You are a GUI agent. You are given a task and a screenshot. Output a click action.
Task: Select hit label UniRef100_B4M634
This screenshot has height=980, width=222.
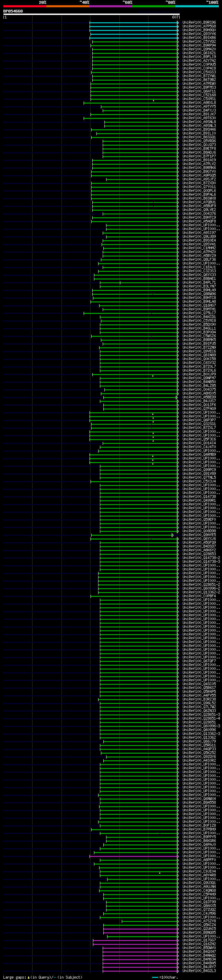[199, 959]
